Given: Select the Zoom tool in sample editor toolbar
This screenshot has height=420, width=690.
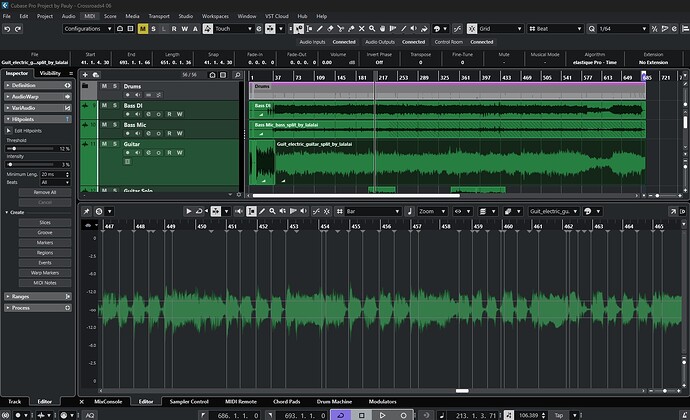Looking at the screenshot, I should (x=272, y=211).
